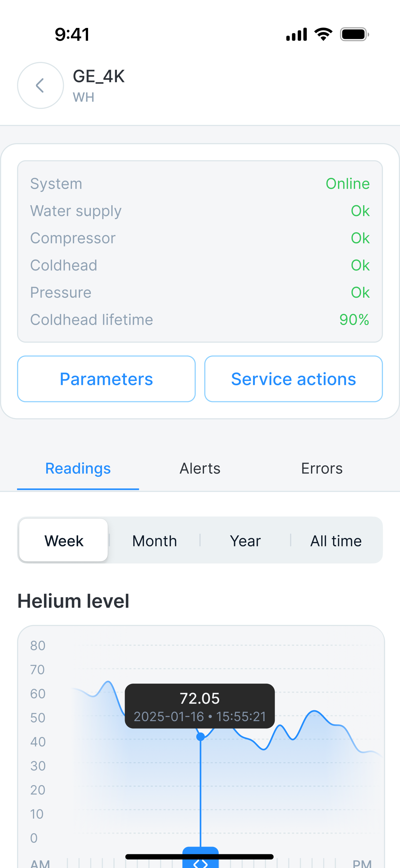Select the All time range

coord(336,540)
